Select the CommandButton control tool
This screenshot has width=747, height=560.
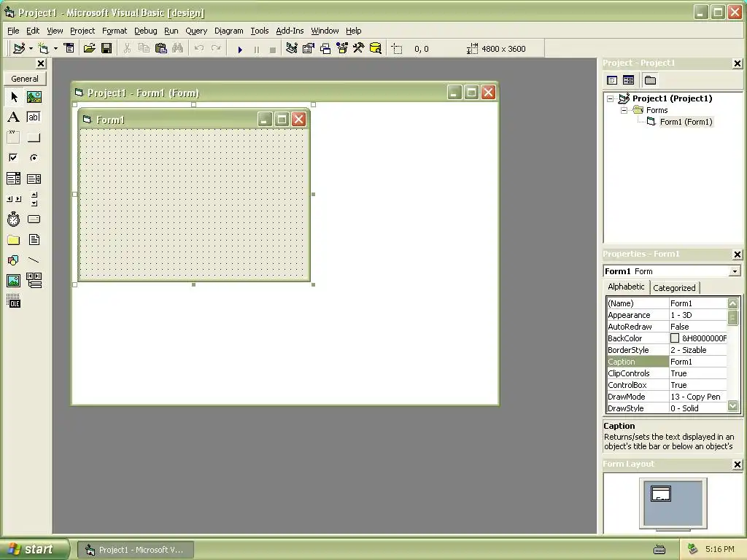click(x=34, y=138)
